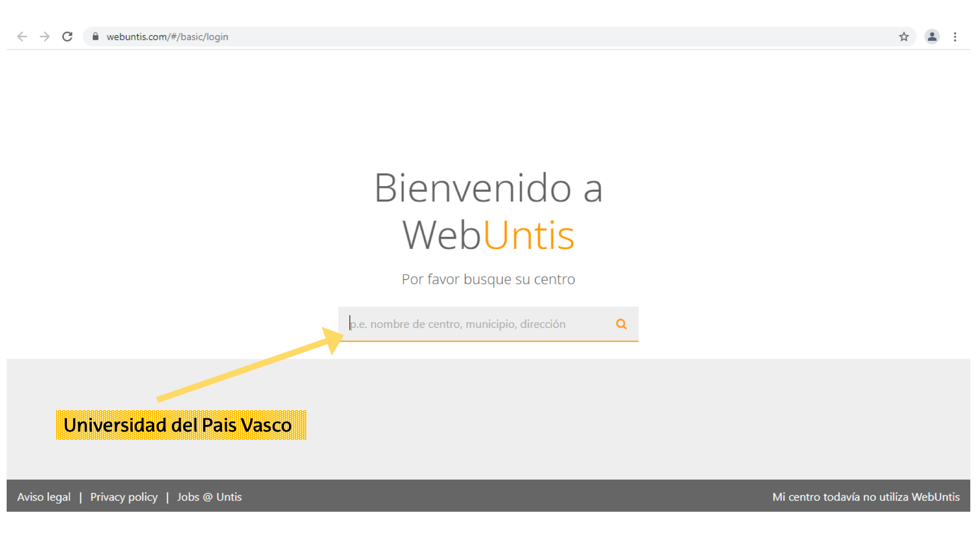Click the browser back arrow
The height and width of the screenshot is (551, 980).
pyautogui.click(x=22, y=37)
